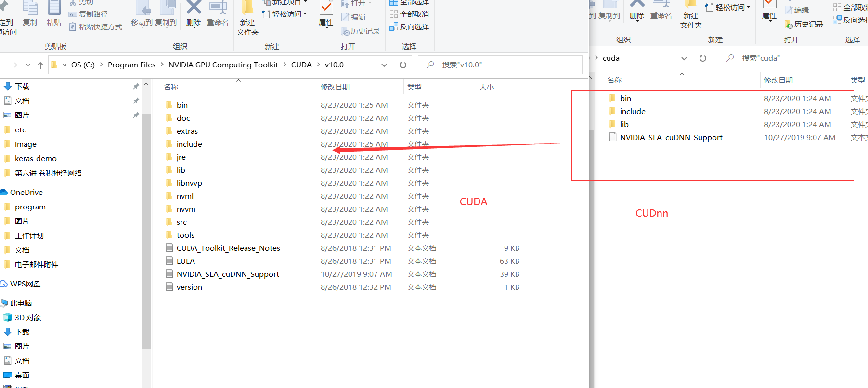The width and height of the screenshot is (868, 388).
Task: Click New folder (新建文件夹) in the cuda window
Action: [691, 14]
